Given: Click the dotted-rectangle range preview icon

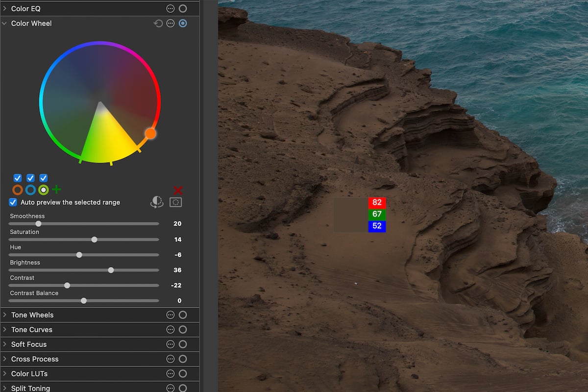Looking at the screenshot, I should coord(175,202).
